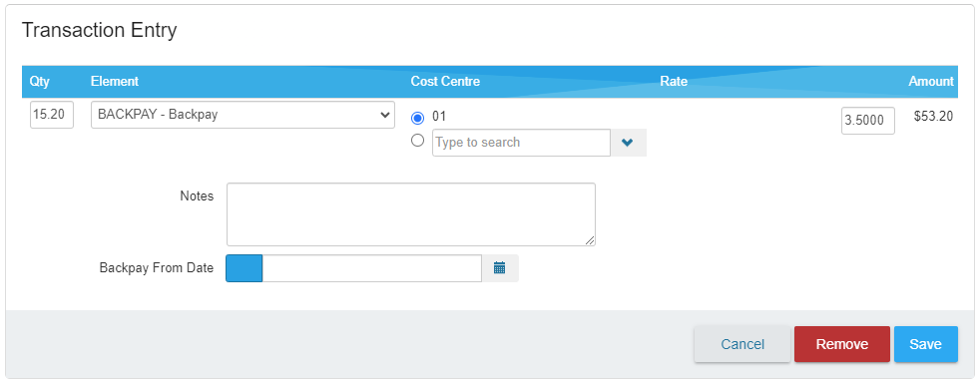The width and height of the screenshot is (980, 383).
Task: Click the blue box beside Backpay From Date
Action: pyautogui.click(x=244, y=268)
